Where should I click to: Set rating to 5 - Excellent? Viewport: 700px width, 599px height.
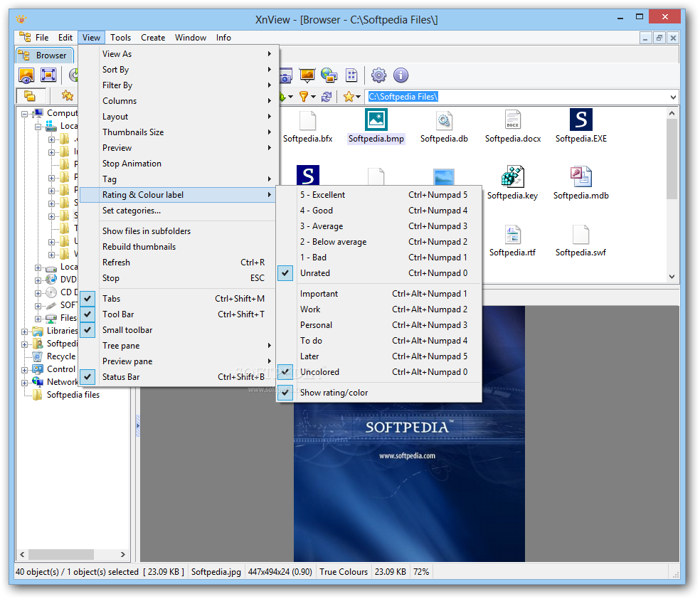379,195
